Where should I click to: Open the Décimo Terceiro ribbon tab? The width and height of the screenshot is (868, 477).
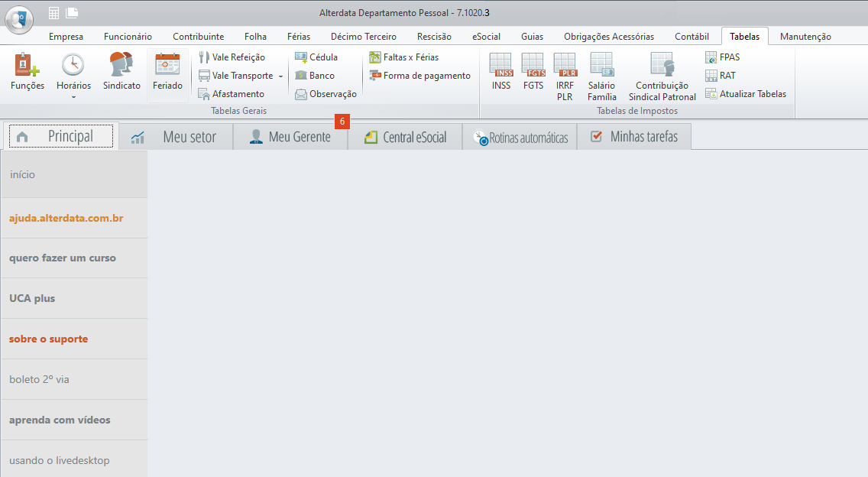pos(364,37)
